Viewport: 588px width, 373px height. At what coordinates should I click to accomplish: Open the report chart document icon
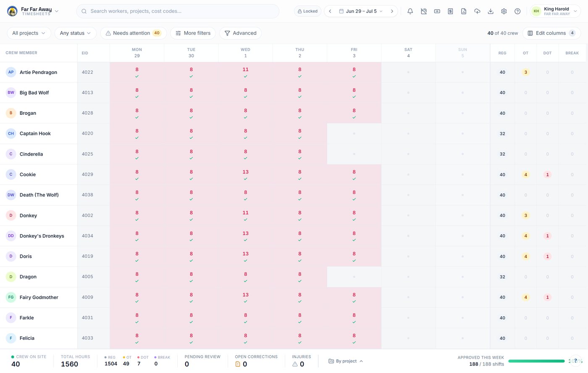pos(464,11)
